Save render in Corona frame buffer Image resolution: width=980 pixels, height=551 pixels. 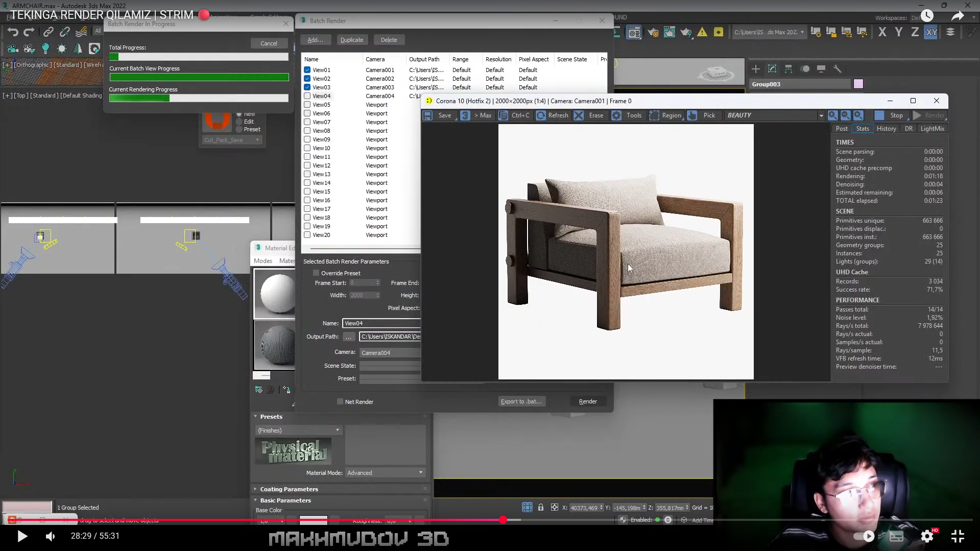click(438, 115)
